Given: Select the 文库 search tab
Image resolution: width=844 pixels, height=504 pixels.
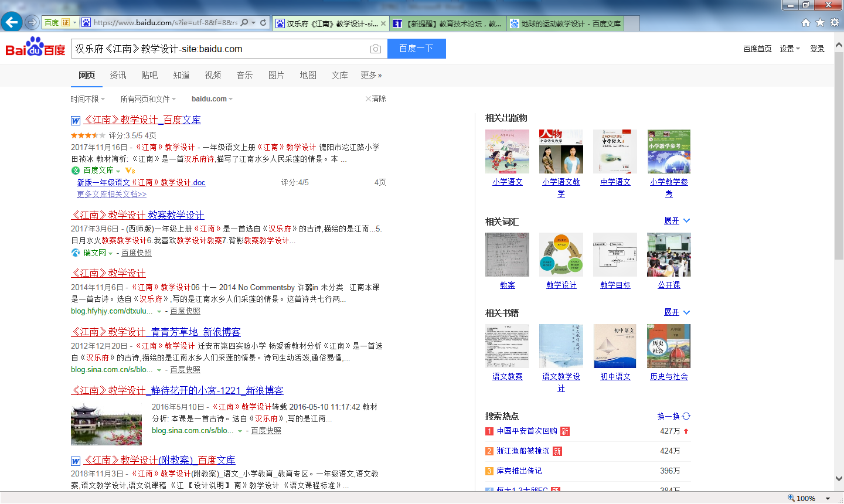Looking at the screenshot, I should click(339, 75).
